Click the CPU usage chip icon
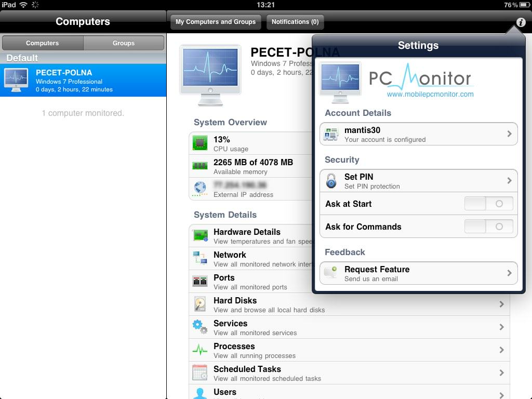The width and height of the screenshot is (532, 399). (200, 143)
